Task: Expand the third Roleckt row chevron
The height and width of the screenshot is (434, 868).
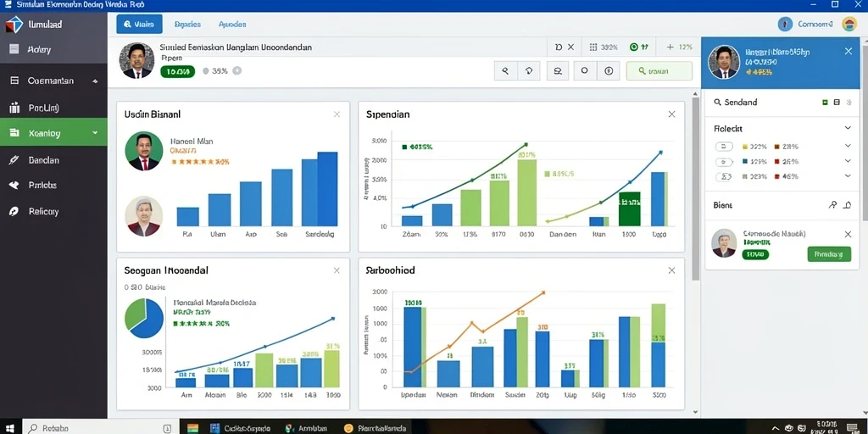Action: [848, 176]
